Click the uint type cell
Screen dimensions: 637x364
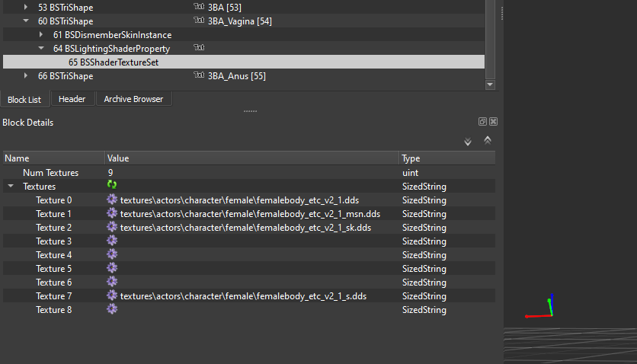coord(410,172)
